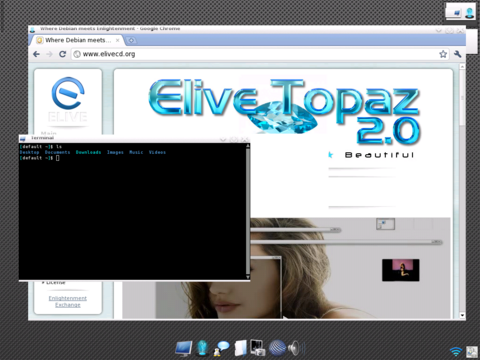Click the 'Downloads' entry in the terminal
The height and width of the screenshot is (360, 480).
(x=88, y=152)
